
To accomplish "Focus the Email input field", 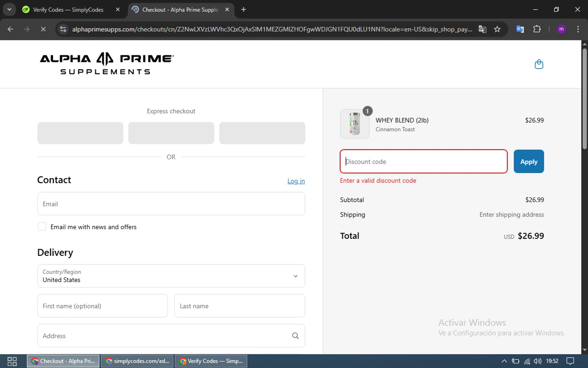I will [x=171, y=204].
